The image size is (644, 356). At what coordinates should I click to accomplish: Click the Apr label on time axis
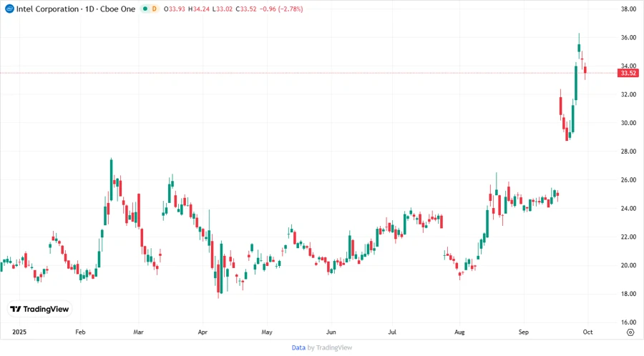pyautogui.click(x=203, y=332)
